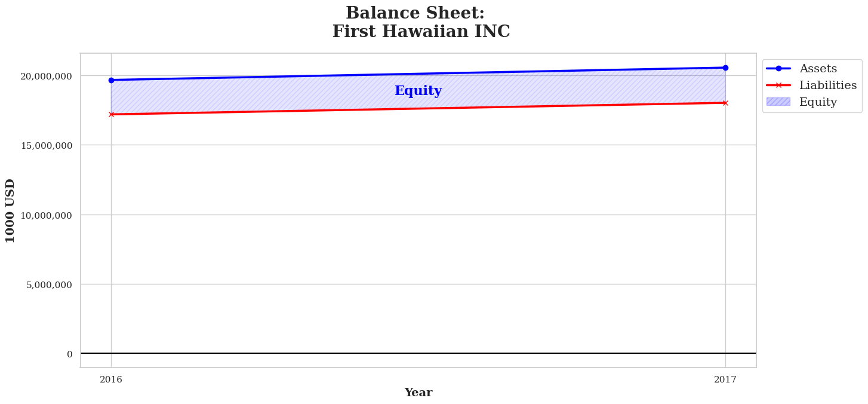Click the chart title First Hawaiian INC
Viewport: 868px width, 404px height.
[421, 32]
